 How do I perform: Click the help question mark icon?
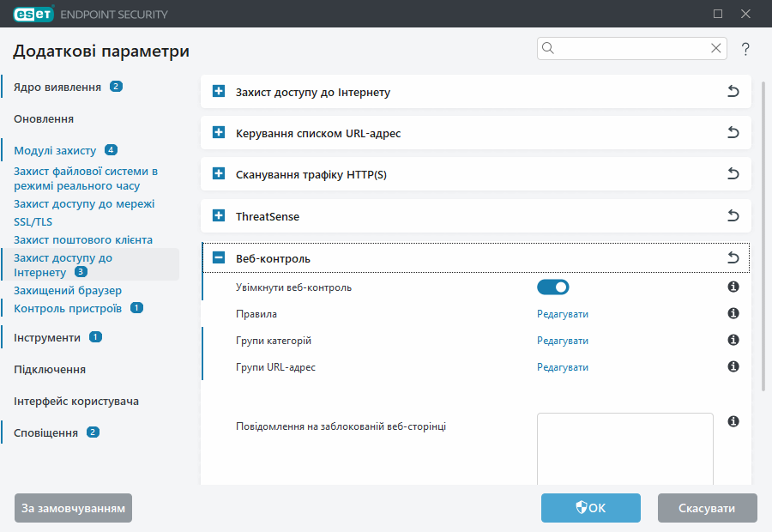(x=745, y=50)
